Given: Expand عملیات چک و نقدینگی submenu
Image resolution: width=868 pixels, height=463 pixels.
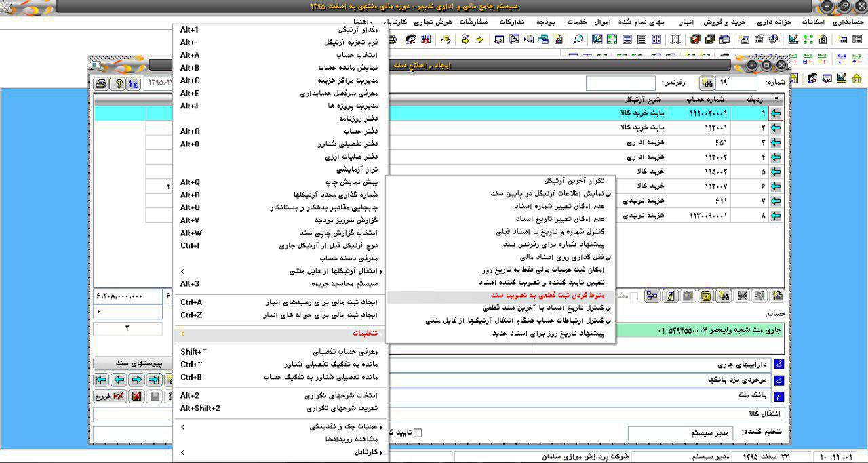Looking at the screenshot, I should (280, 427).
